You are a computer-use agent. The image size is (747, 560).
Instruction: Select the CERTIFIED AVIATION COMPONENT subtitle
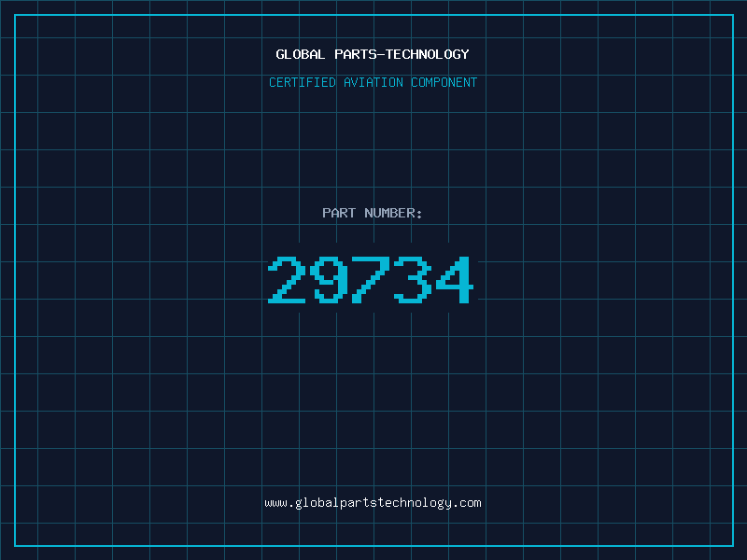coord(373,82)
